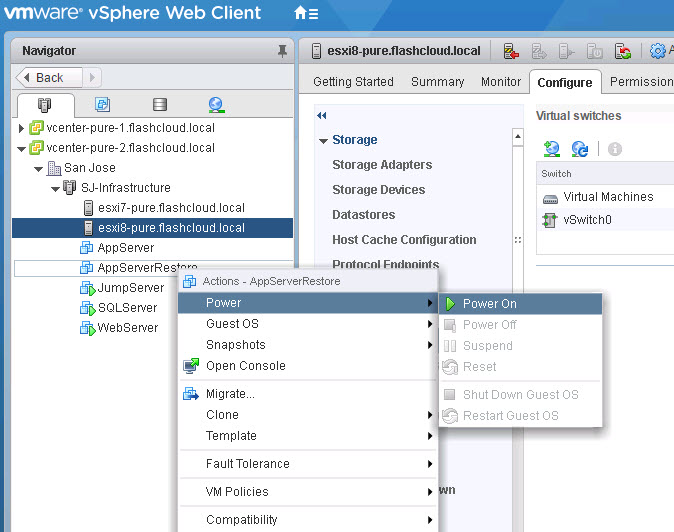Collapse the San Jose datacenter node
The image size is (674, 532).
pos(38,169)
